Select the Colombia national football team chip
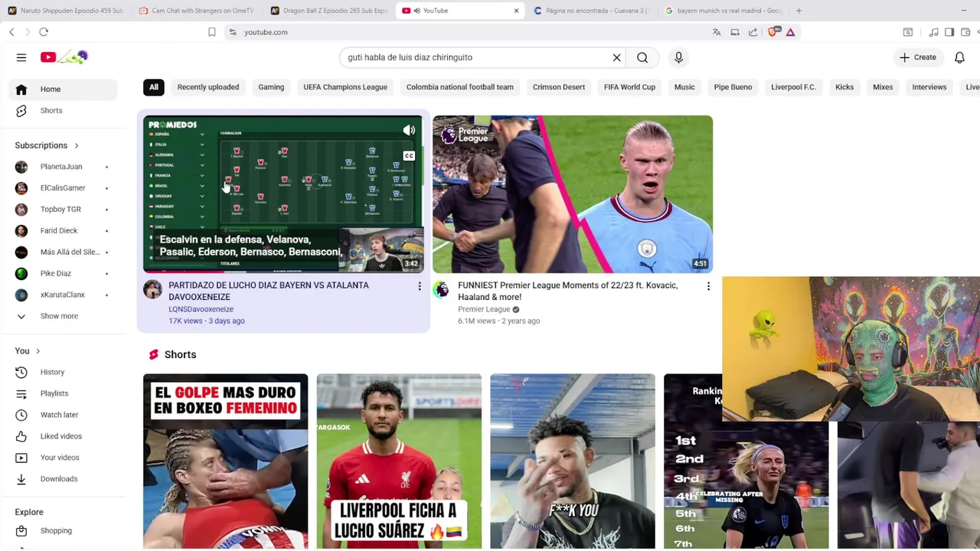 (459, 87)
